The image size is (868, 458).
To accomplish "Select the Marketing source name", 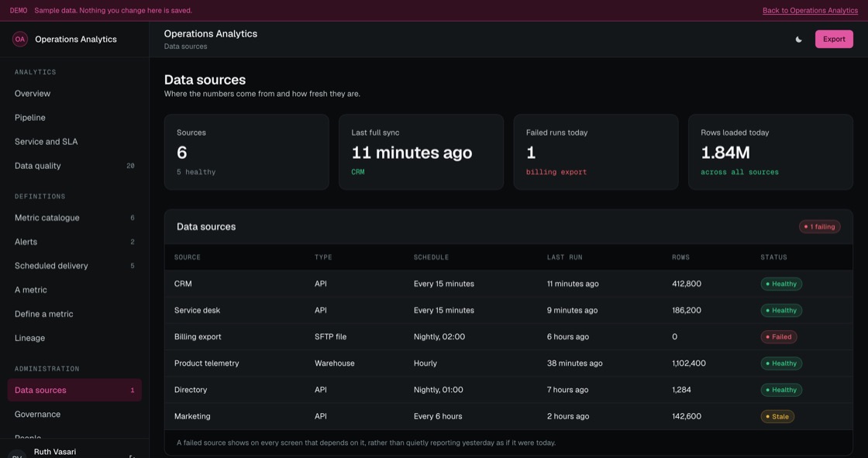I will pos(192,416).
